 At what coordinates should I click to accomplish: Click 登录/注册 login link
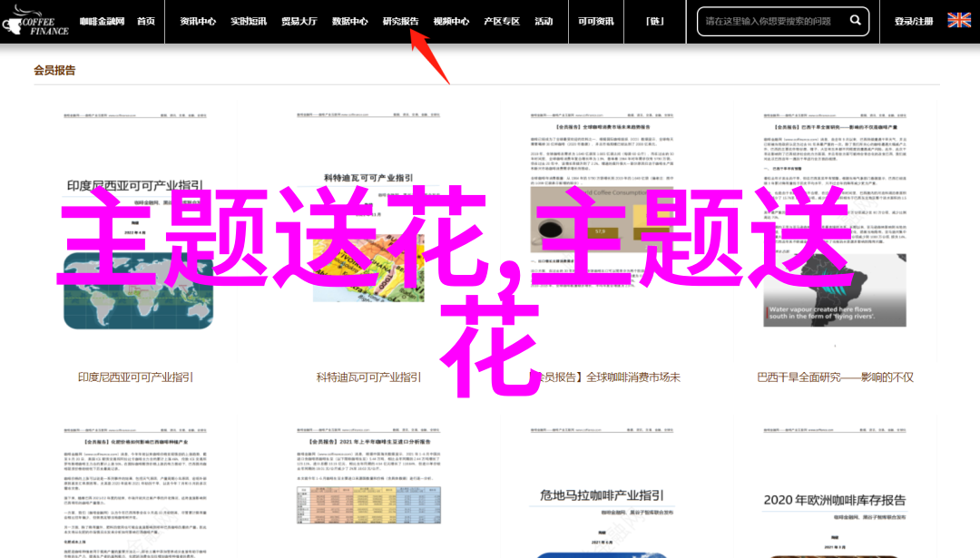point(913,21)
